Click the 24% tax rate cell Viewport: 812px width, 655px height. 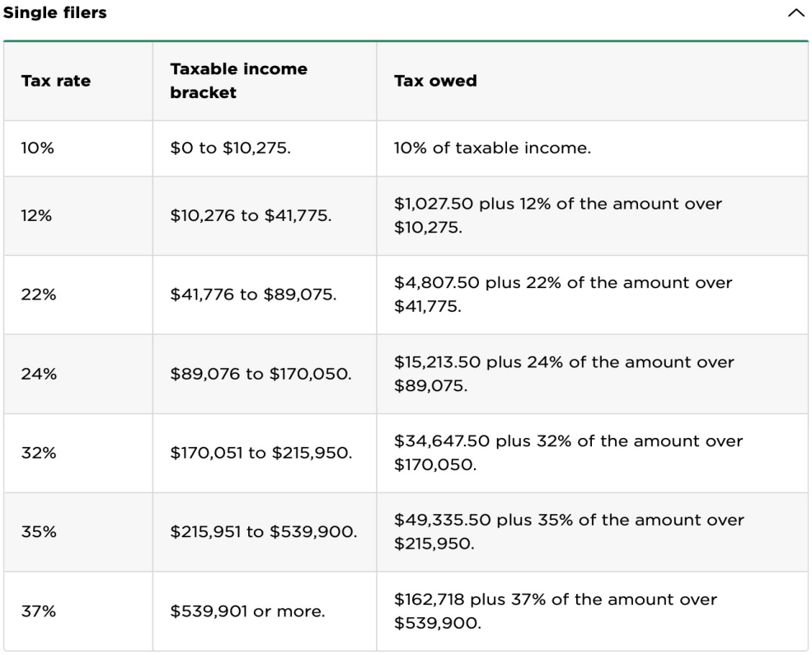click(x=39, y=375)
